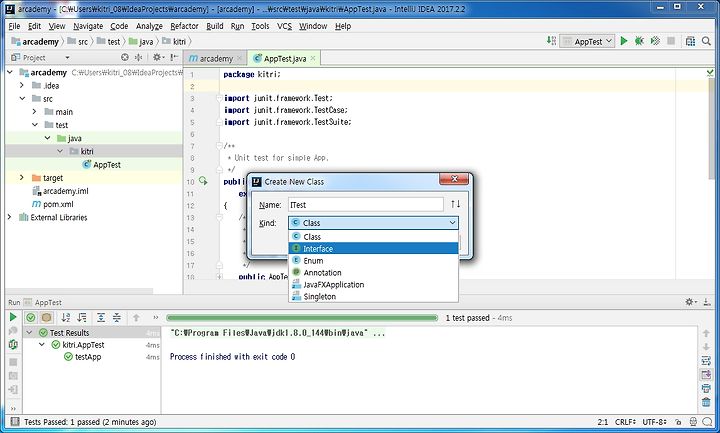Screen dimensions: 720x433
Task: Switch to the arcademy editor tab
Action: [215, 58]
